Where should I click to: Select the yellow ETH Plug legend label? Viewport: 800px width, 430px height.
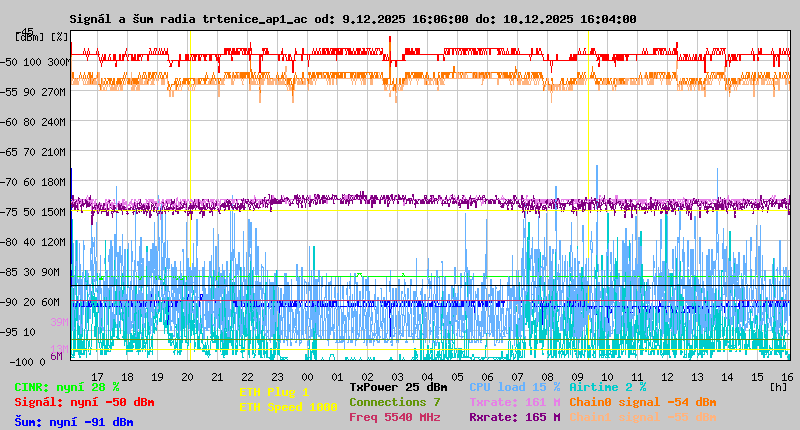click(x=274, y=392)
